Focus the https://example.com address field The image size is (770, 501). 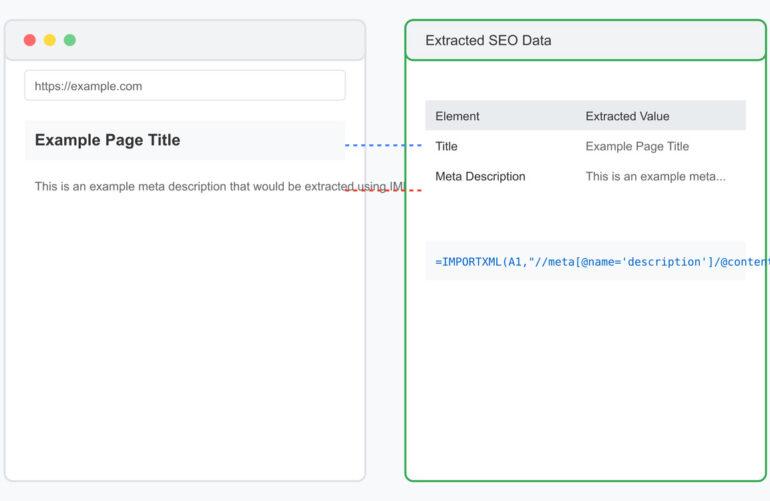(185, 86)
